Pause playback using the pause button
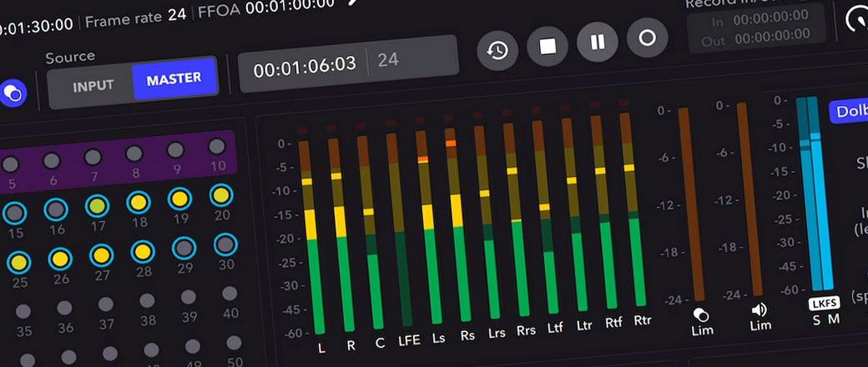 click(x=598, y=42)
